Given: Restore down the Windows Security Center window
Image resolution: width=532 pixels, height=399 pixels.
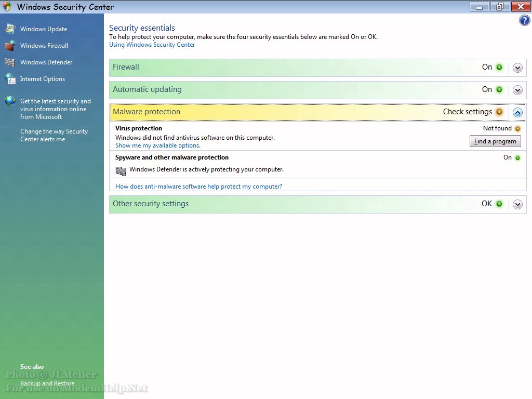Looking at the screenshot, I should coord(500,6).
